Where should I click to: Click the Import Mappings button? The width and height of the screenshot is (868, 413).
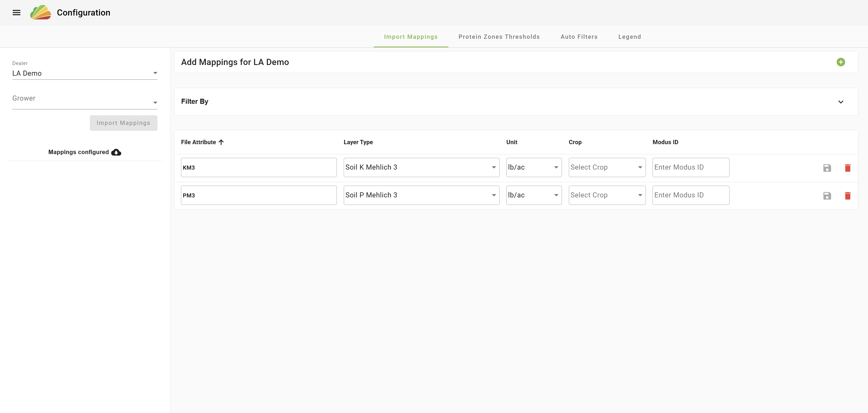point(123,123)
